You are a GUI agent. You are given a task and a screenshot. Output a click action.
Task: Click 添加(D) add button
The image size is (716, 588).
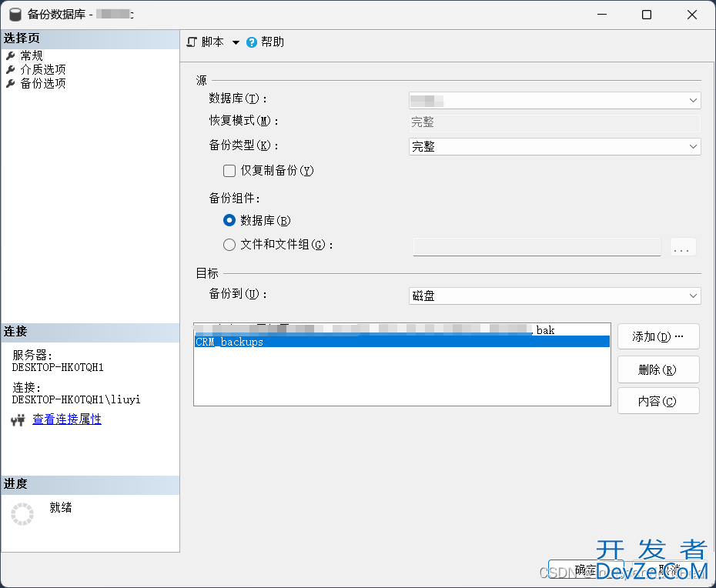(x=658, y=337)
